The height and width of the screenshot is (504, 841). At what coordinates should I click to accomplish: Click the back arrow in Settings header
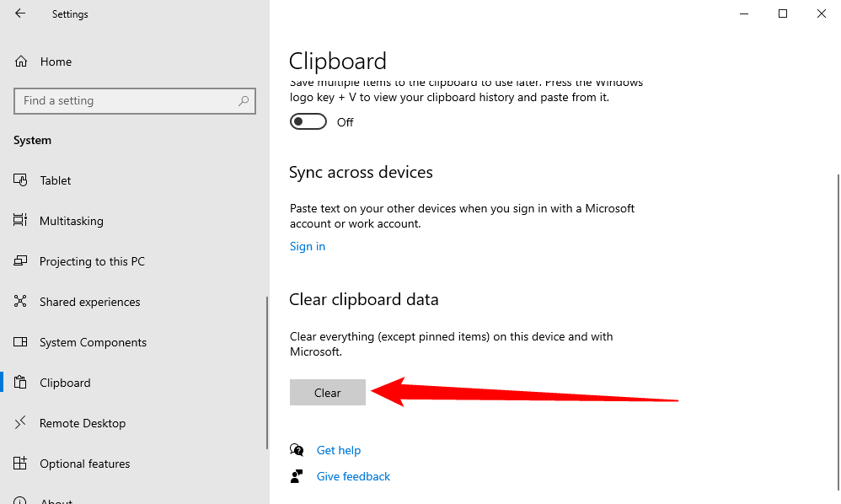click(x=20, y=13)
